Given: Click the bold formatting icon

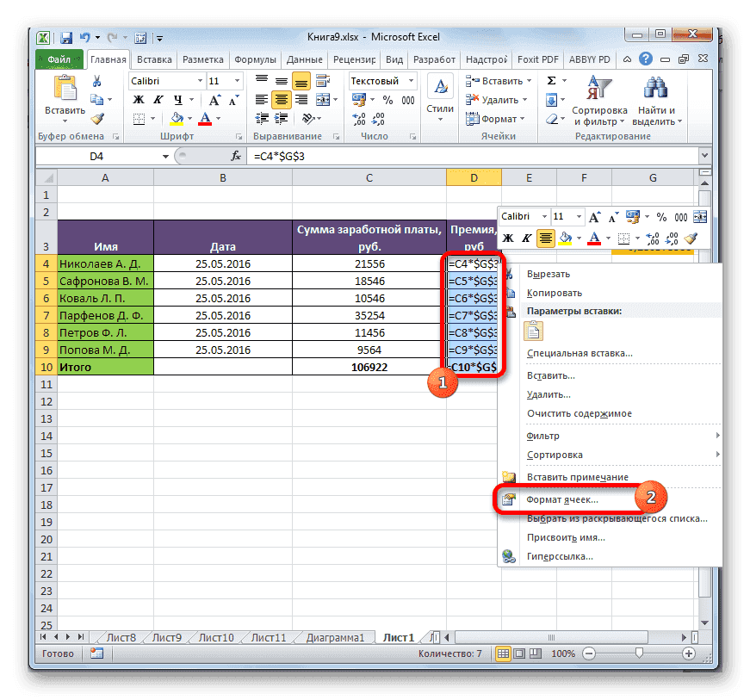Looking at the screenshot, I should pos(139,99).
